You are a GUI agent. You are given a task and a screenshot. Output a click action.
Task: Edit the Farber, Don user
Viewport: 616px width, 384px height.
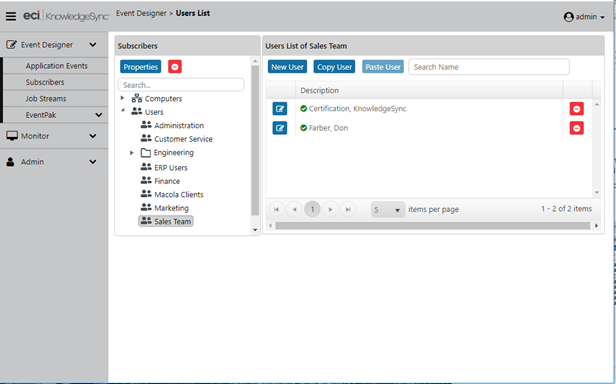click(x=280, y=128)
